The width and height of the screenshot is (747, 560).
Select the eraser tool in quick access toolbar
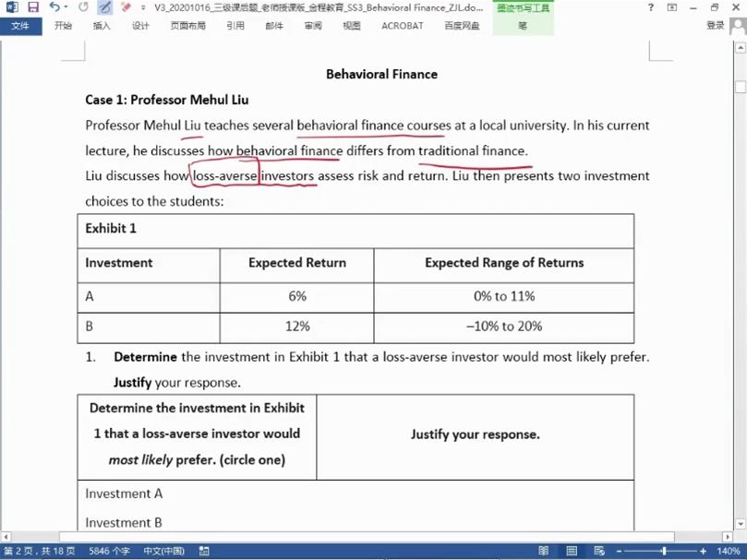(126, 7)
